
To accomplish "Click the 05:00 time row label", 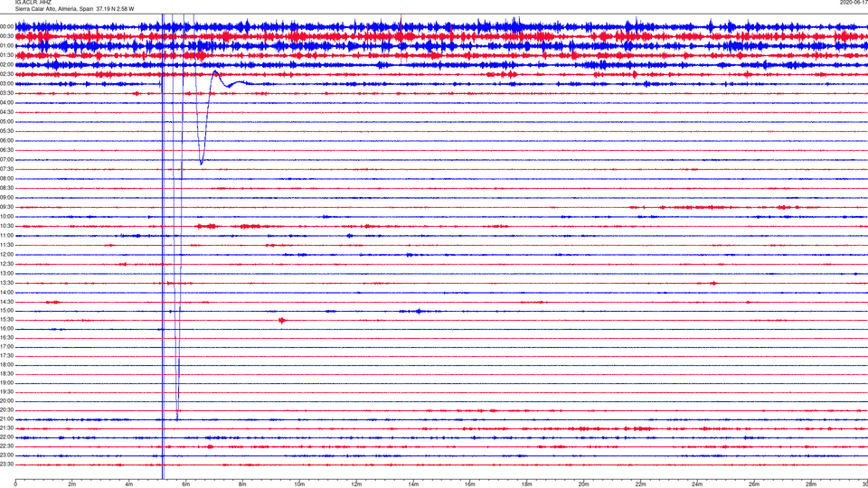I will (6, 122).
